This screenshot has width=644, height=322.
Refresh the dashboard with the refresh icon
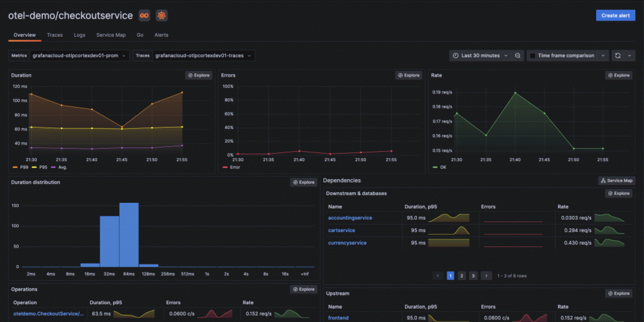(x=618, y=55)
